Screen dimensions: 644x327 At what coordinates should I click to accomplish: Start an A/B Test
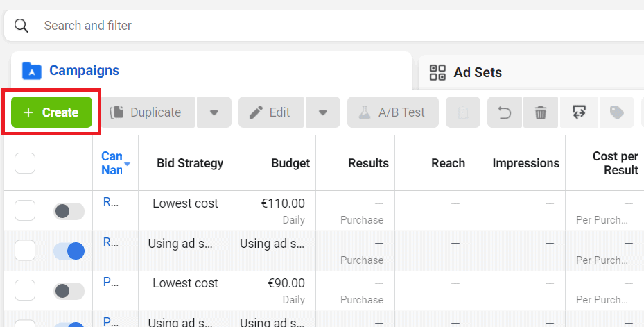(393, 112)
